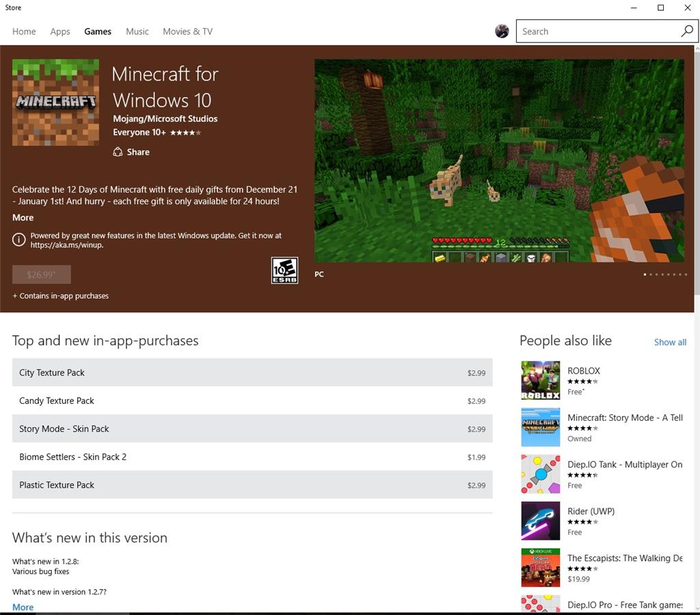Screen dimensions: 700x615
Task: Open the user account avatar
Action: (x=502, y=31)
